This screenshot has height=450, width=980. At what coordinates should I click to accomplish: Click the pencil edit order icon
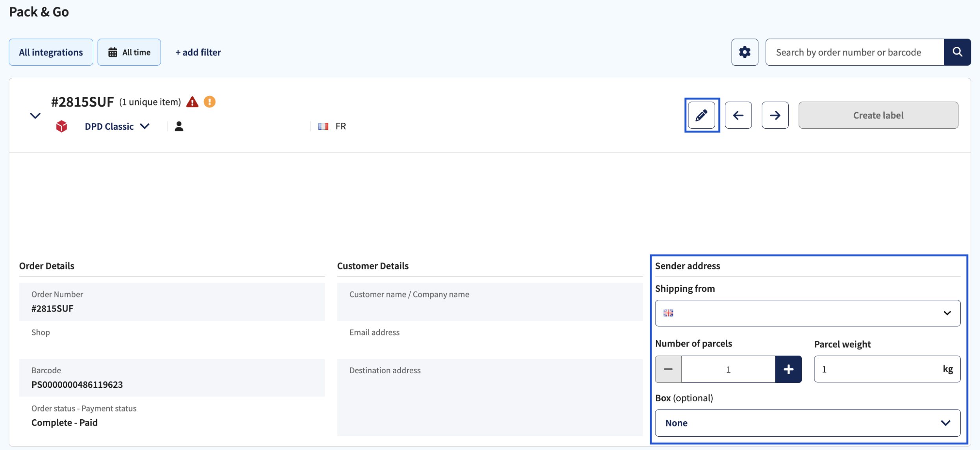point(702,115)
